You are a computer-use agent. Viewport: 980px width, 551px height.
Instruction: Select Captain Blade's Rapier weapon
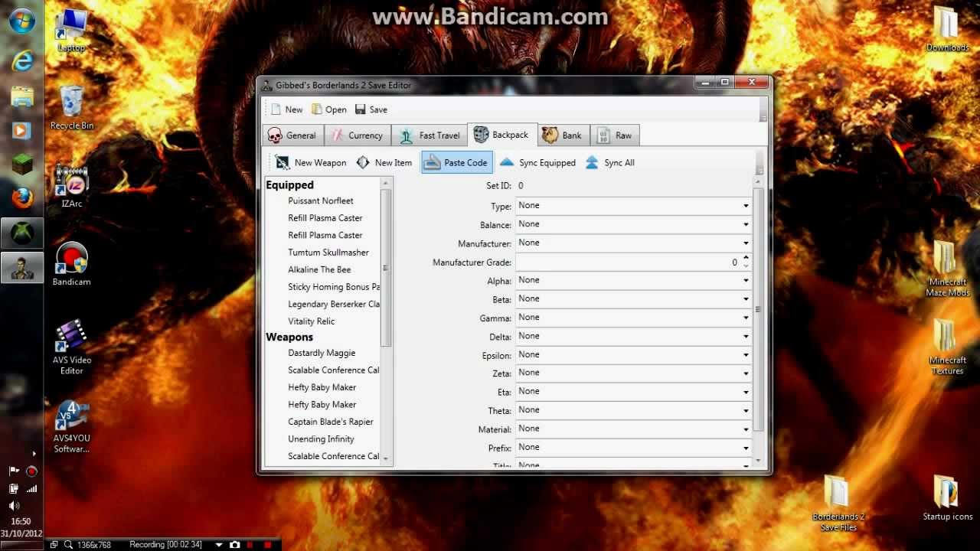[x=331, y=422]
